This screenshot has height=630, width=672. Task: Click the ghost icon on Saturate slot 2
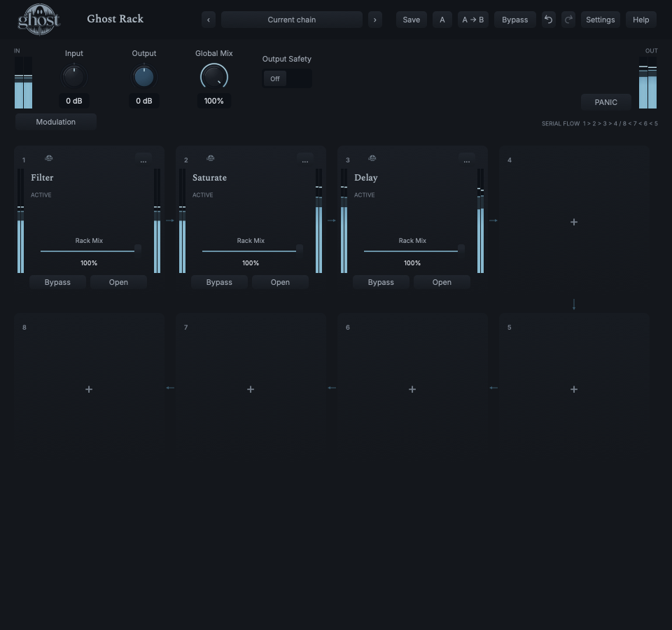click(x=211, y=158)
